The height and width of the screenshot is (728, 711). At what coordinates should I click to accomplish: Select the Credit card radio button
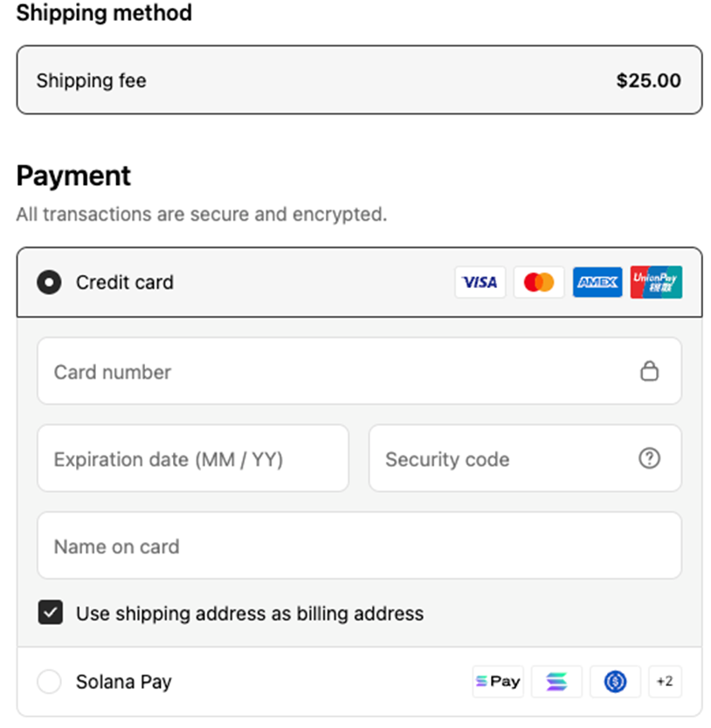(x=49, y=282)
